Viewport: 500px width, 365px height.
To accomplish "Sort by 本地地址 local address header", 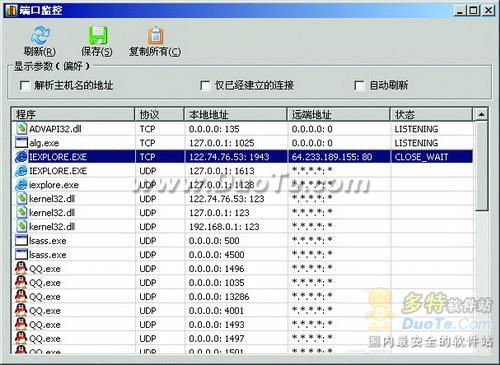I will [236, 114].
